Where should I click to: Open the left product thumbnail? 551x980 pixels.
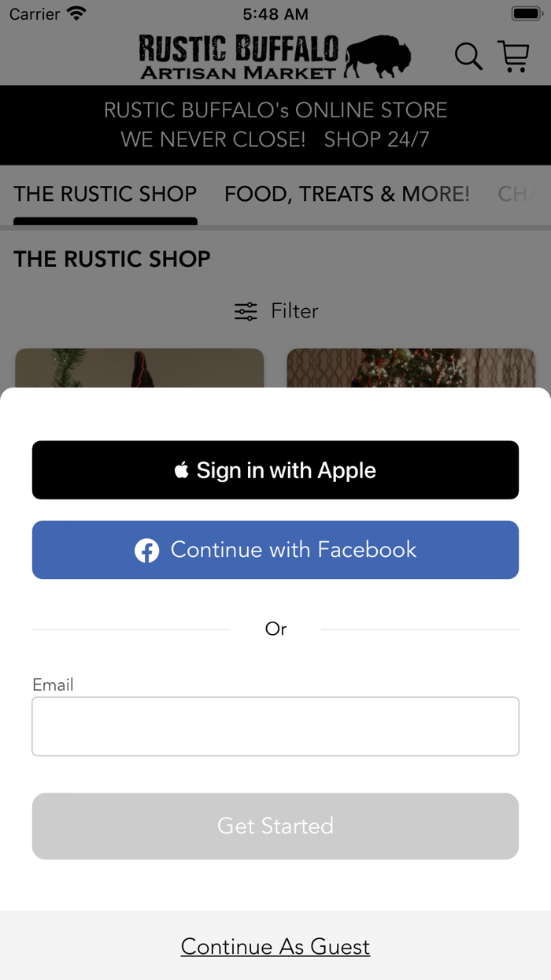coord(139,368)
